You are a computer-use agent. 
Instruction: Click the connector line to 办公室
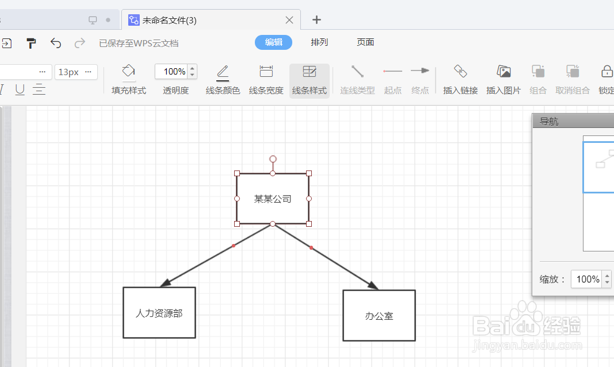click(x=325, y=257)
